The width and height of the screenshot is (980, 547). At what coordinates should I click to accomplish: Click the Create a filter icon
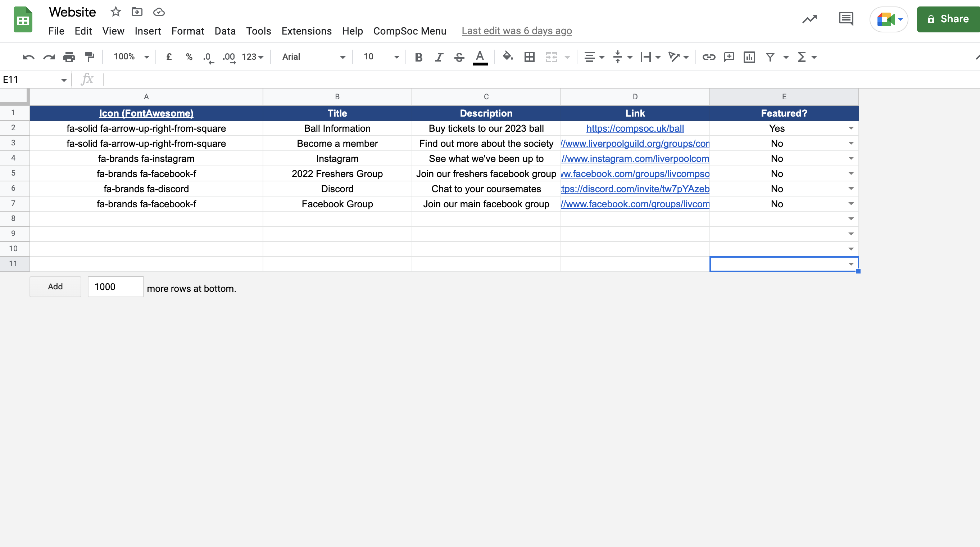(x=770, y=57)
